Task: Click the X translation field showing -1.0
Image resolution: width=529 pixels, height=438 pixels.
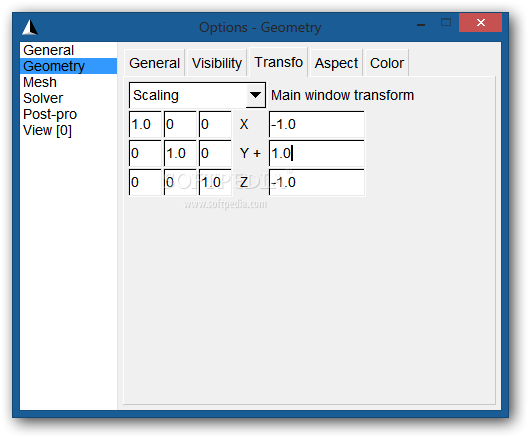Action: tap(316, 124)
